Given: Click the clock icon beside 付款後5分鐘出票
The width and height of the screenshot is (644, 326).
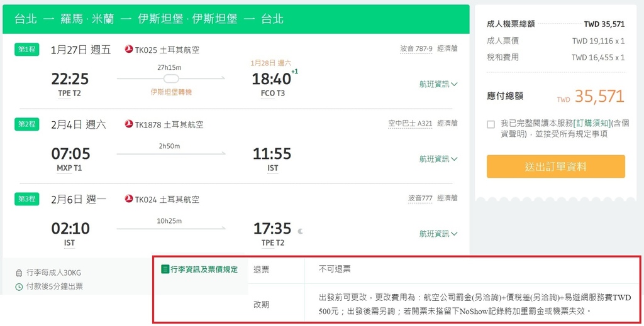Looking at the screenshot, I should tap(19, 287).
